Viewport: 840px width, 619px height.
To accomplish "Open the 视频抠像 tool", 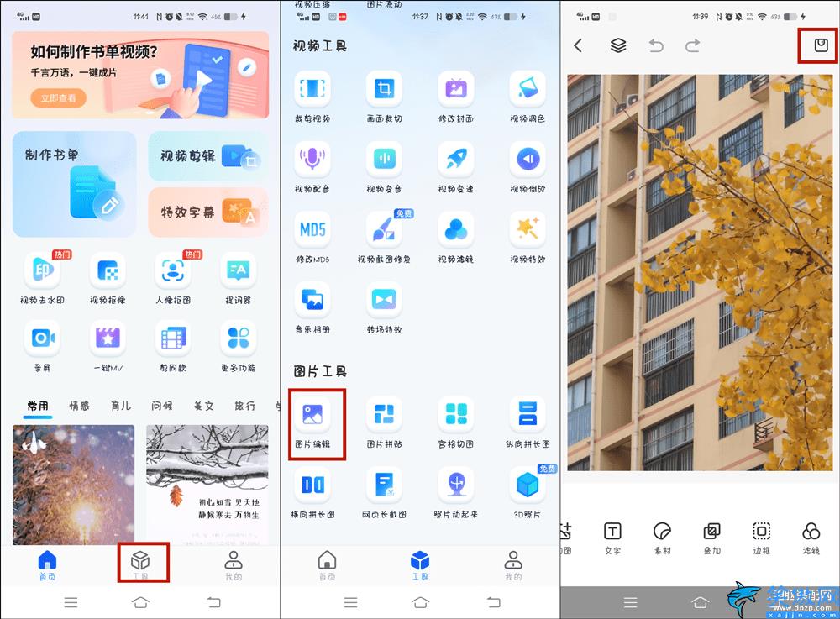I will [108, 279].
